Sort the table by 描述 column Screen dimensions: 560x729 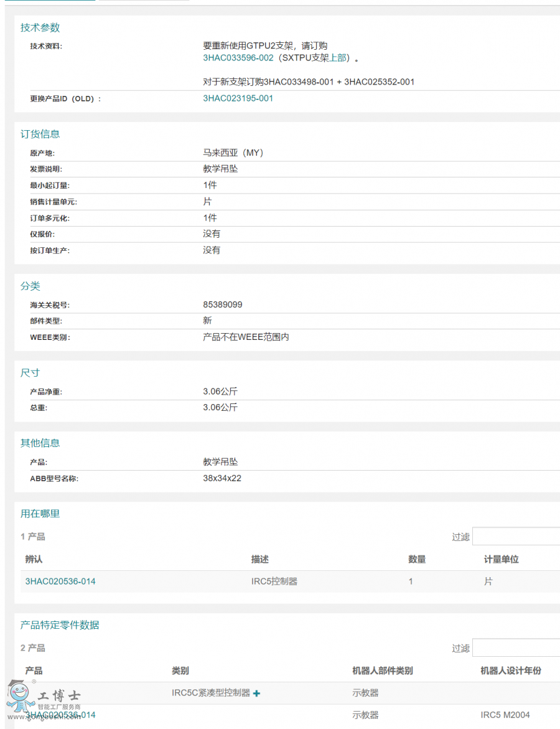click(x=257, y=559)
